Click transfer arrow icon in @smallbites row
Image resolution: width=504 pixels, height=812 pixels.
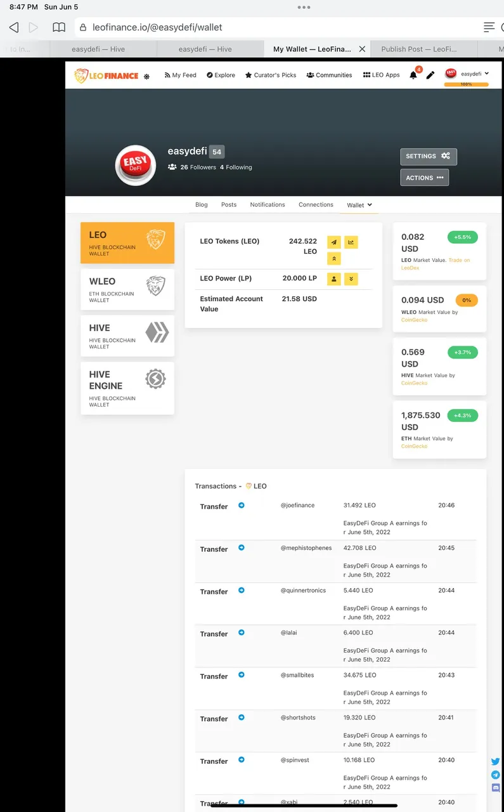(x=242, y=674)
